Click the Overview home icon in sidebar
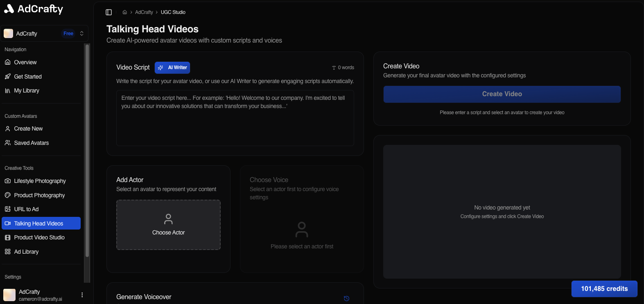 (8, 62)
